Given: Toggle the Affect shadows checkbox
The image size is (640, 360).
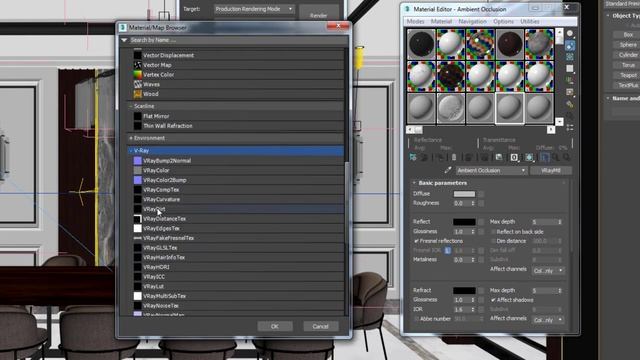Looking at the screenshot, I should coord(493,300).
